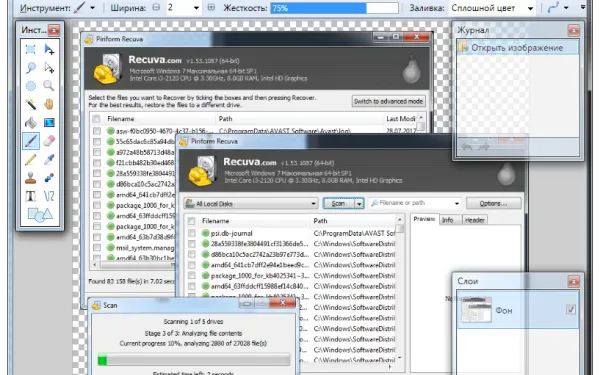Select the Recolor tool
This screenshot has width=600, height=375.
tap(49, 178)
